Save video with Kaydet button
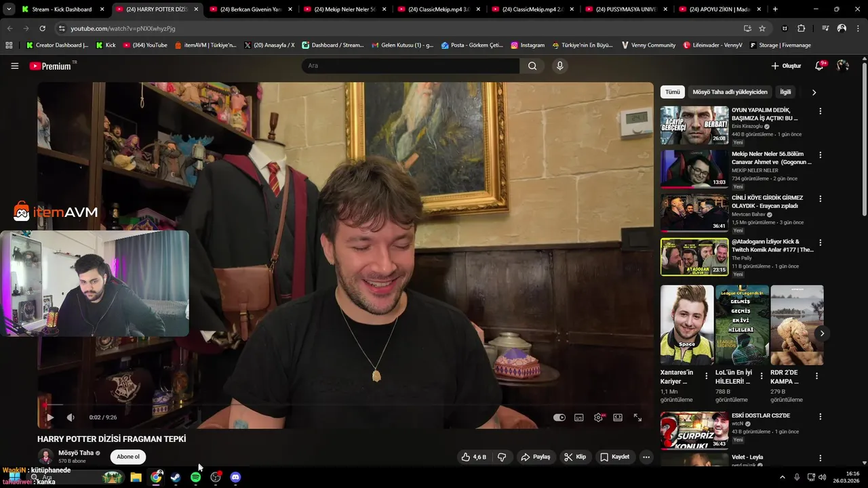 615,457
